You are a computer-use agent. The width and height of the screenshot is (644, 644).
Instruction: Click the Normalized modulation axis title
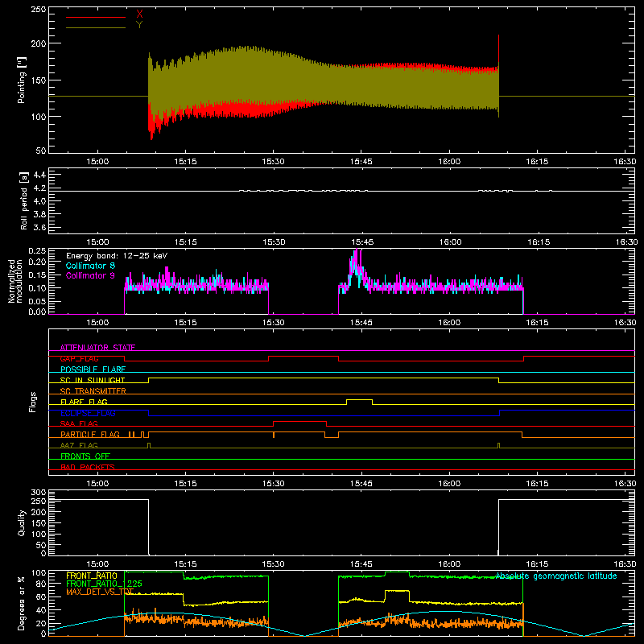pyautogui.click(x=15, y=281)
